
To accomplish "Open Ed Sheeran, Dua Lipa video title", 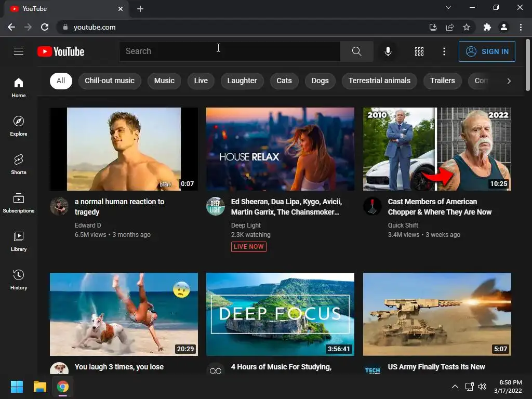I will click(286, 207).
